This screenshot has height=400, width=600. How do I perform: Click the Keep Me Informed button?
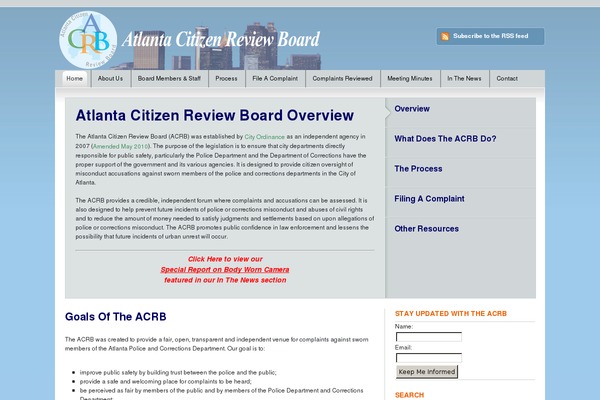(x=427, y=372)
